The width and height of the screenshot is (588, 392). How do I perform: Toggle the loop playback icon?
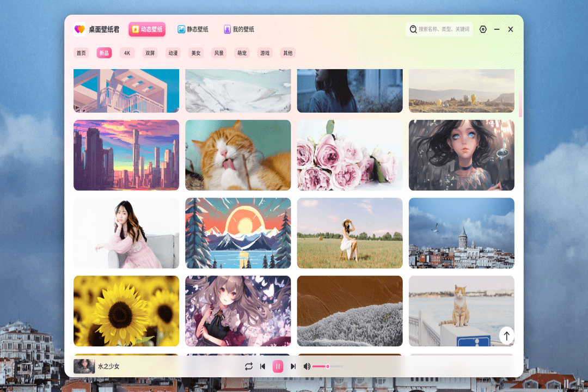tap(248, 366)
